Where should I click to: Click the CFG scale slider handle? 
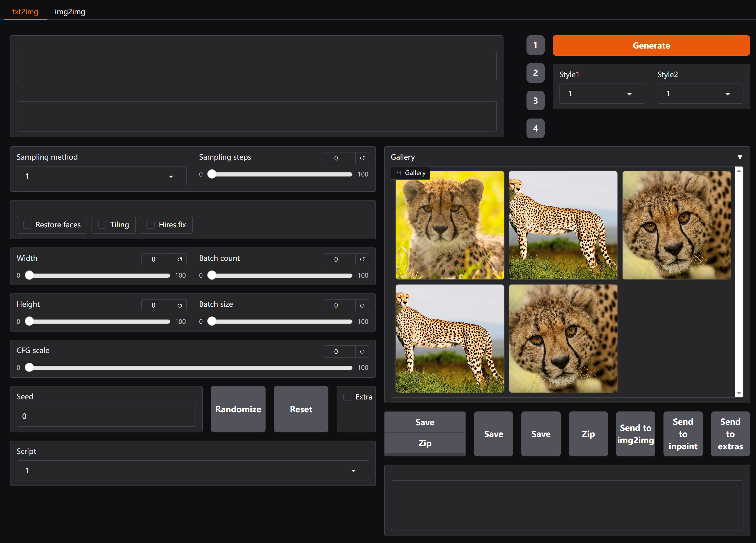pyautogui.click(x=29, y=368)
